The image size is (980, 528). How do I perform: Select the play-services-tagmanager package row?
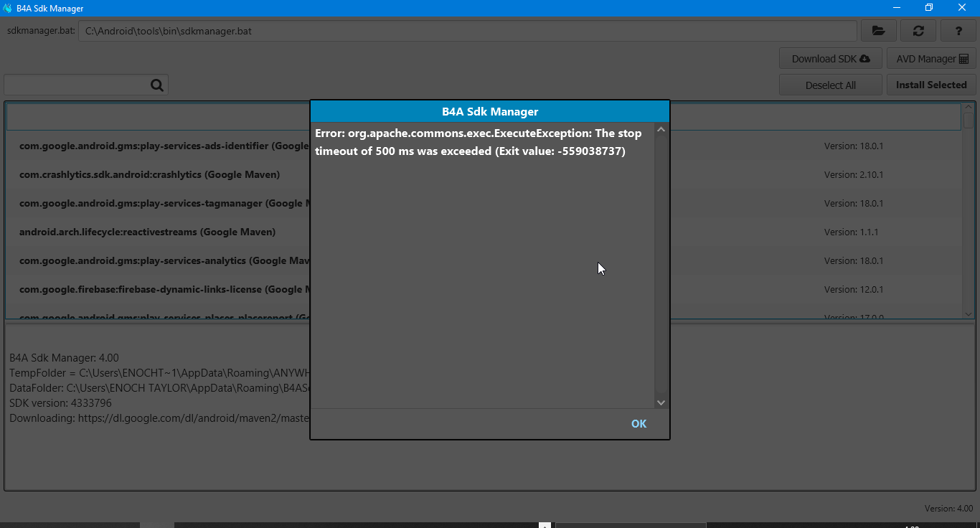484,203
